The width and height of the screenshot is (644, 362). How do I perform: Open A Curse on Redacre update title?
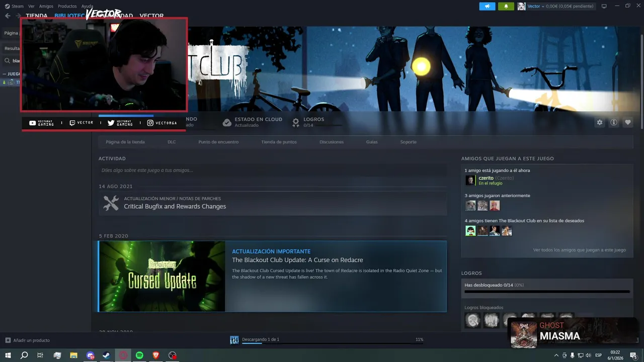(x=297, y=260)
